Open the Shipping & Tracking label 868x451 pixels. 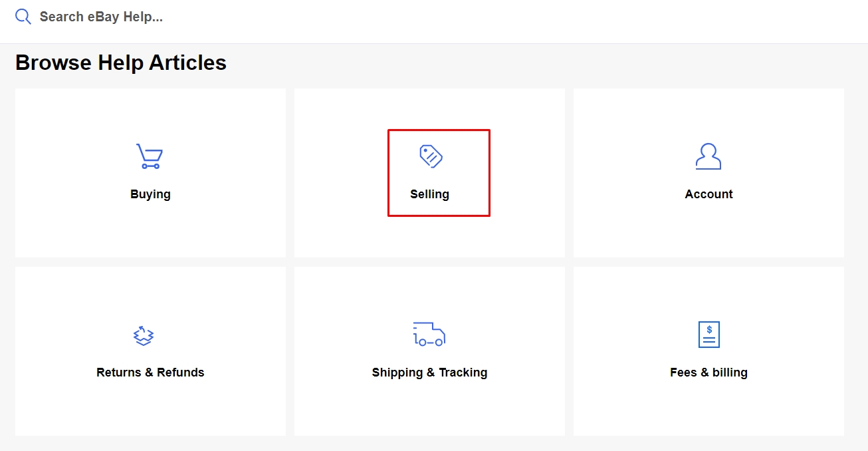pyautogui.click(x=430, y=373)
